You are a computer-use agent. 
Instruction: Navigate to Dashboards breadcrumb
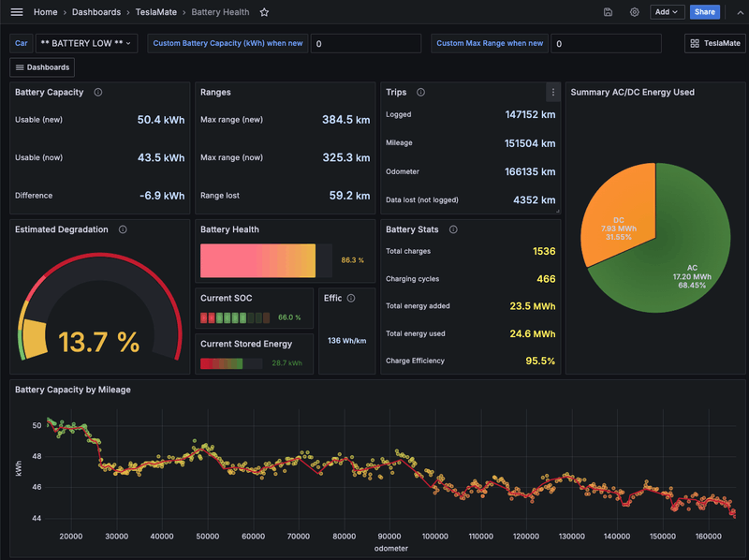click(x=96, y=12)
